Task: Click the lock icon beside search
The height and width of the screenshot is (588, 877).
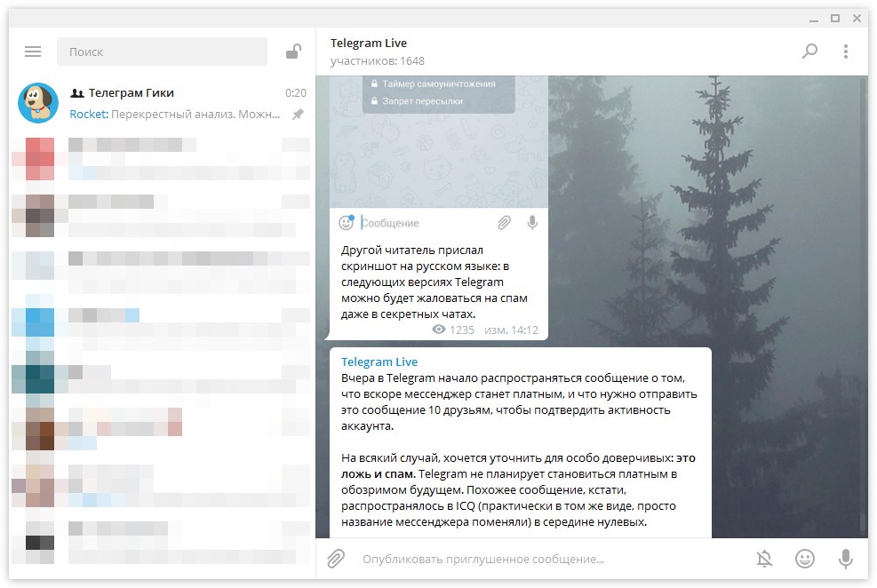Action: pyautogui.click(x=293, y=52)
